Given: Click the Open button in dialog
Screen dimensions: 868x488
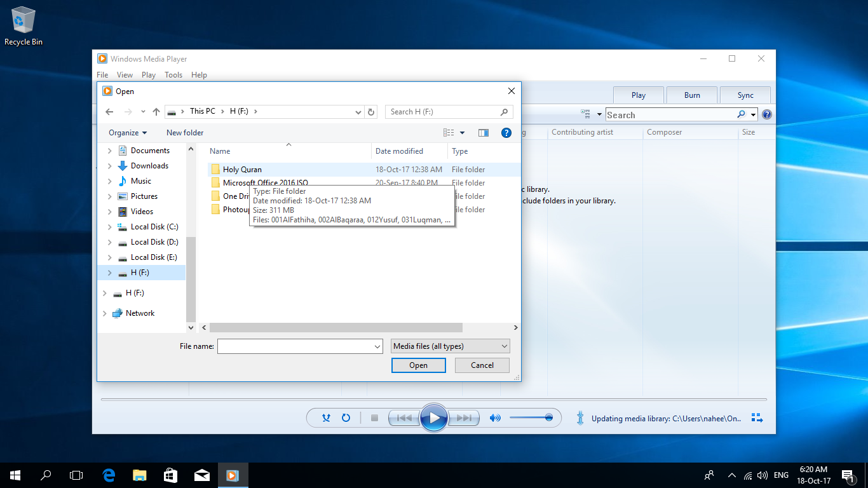Looking at the screenshot, I should pos(419,365).
